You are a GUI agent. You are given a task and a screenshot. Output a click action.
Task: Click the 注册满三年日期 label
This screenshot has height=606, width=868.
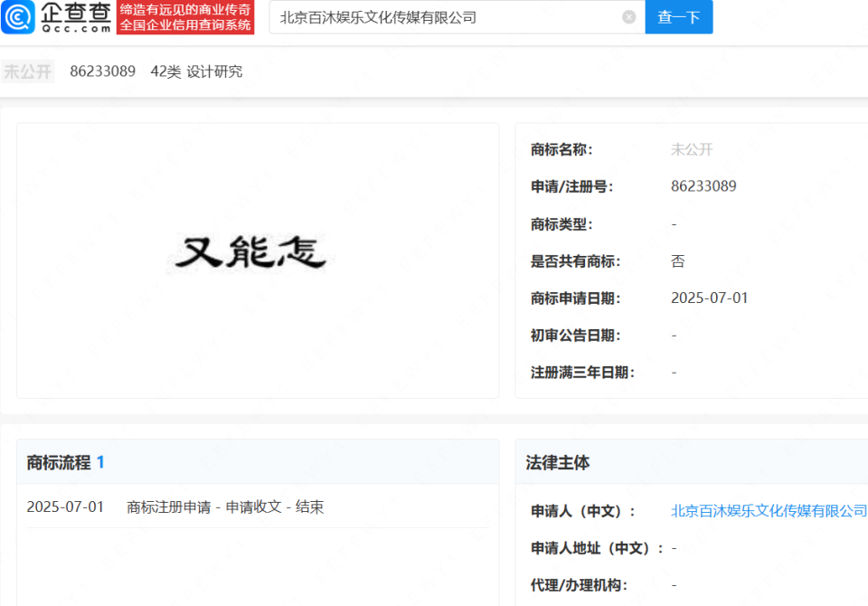tap(582, 373)
